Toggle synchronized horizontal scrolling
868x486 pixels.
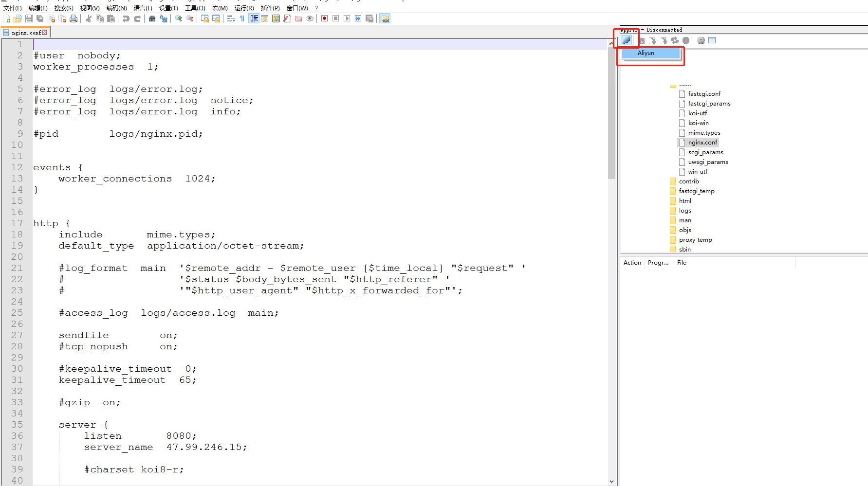coord(216,18)
